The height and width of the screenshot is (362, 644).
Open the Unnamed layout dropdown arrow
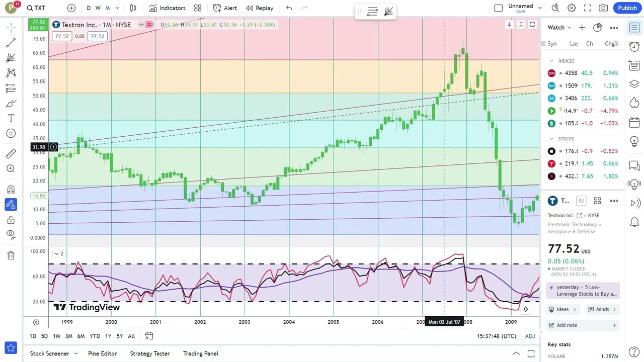tap(540, 8)
